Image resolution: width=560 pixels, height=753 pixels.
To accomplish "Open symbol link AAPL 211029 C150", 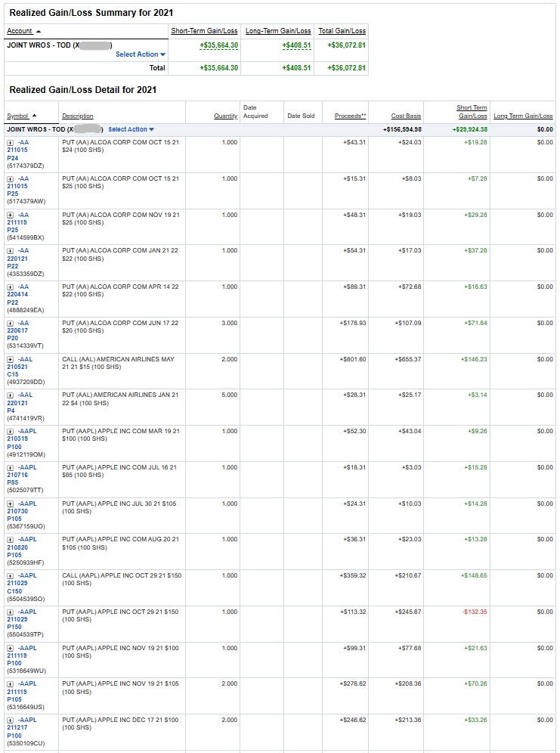I will coord(22,584).
